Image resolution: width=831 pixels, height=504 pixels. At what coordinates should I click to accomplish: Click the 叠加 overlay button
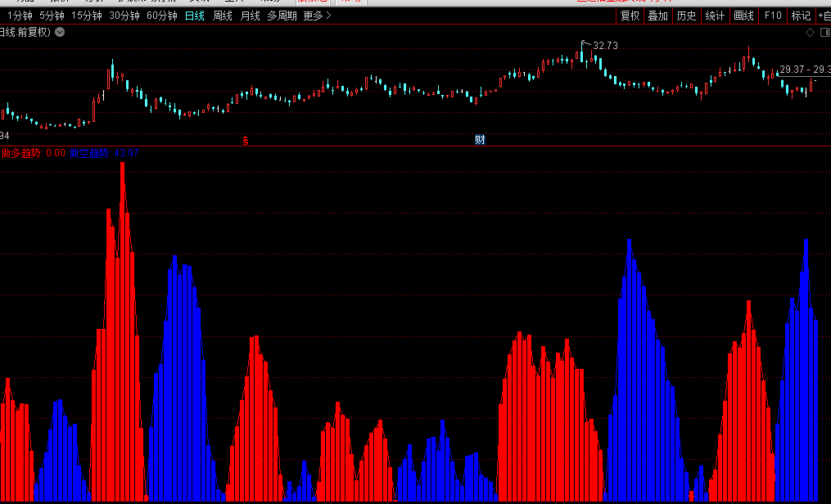coord(657,16)
